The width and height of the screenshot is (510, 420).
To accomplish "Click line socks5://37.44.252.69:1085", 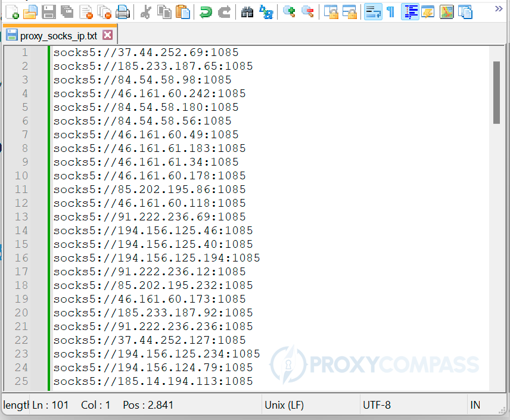I will (146, 52).
